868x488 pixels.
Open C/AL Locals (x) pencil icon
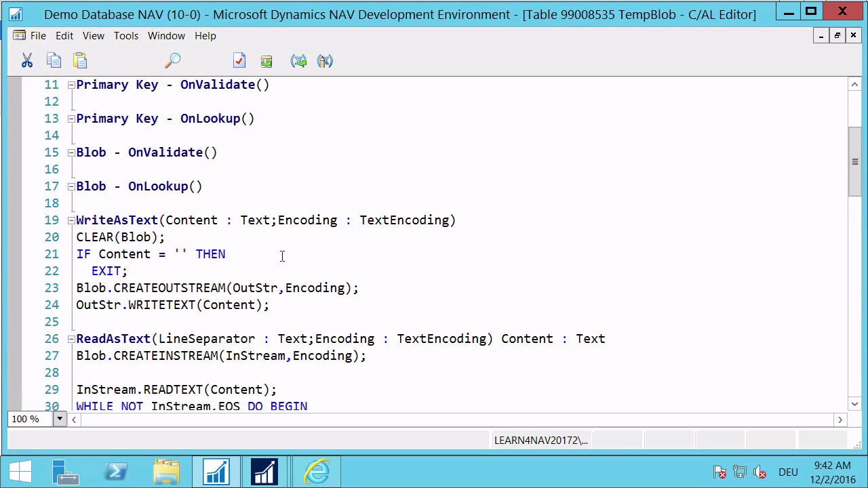point(325,61)
